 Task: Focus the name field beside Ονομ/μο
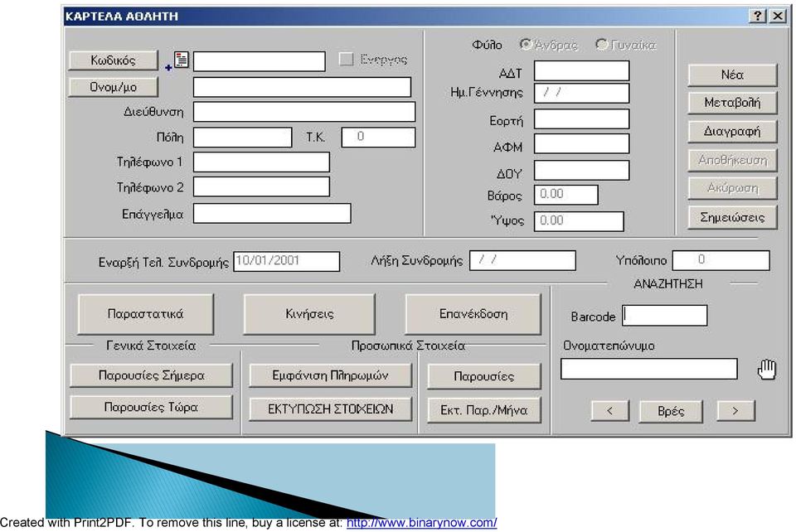302,87
